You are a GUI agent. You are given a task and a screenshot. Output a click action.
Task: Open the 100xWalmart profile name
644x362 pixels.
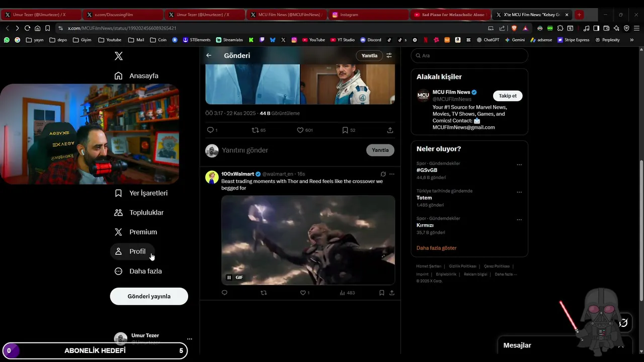pyautogui.click(x=237, y=174)
